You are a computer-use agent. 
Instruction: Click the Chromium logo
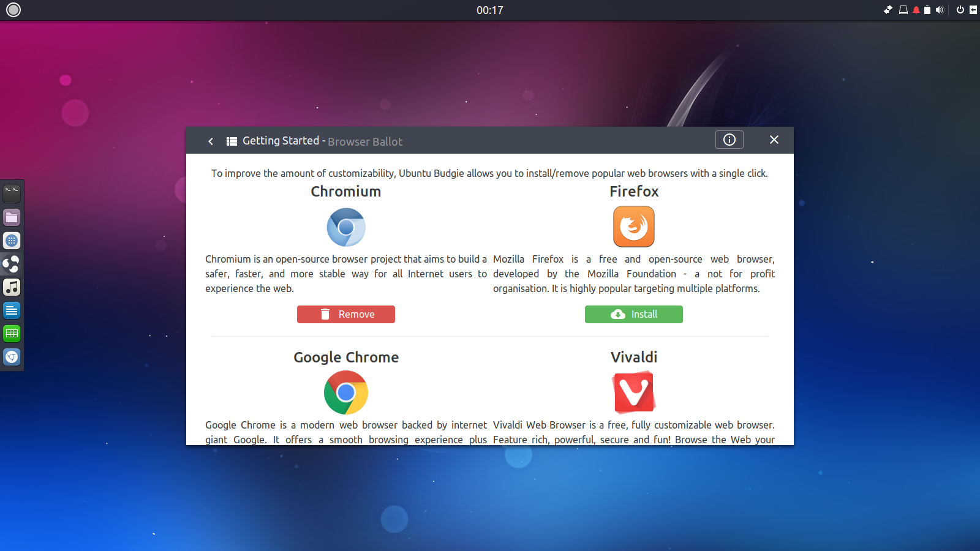tap(346, 227)
